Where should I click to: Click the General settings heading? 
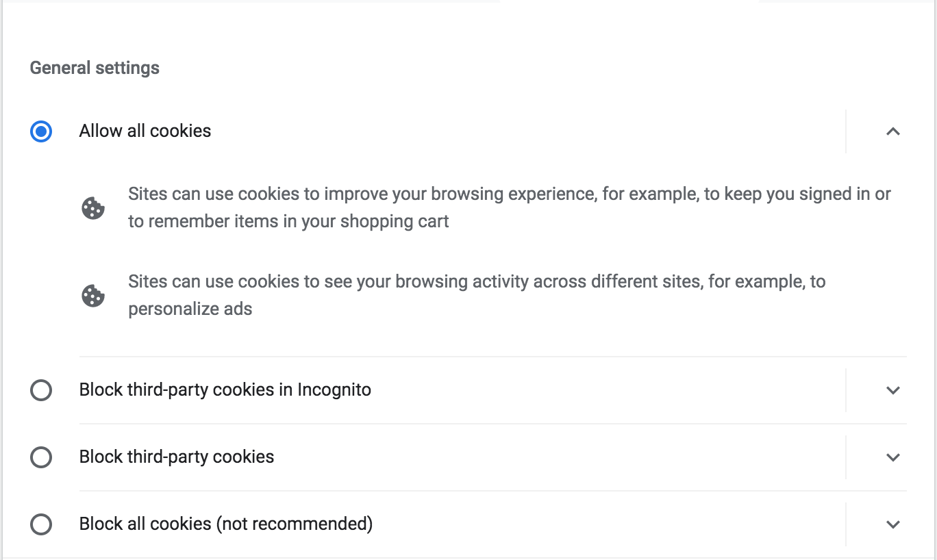click(95, 68)
